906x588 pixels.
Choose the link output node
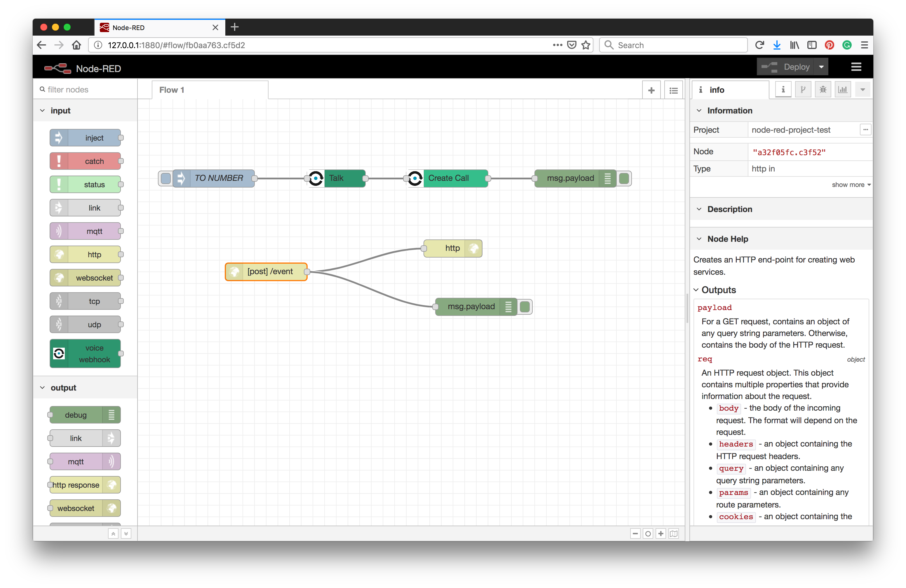(85, 438)
